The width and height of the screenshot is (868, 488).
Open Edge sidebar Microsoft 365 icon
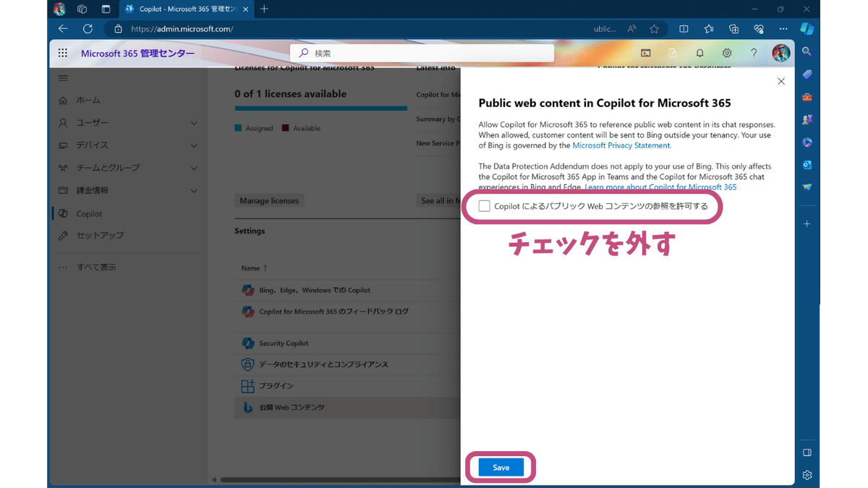pos(807,142)
